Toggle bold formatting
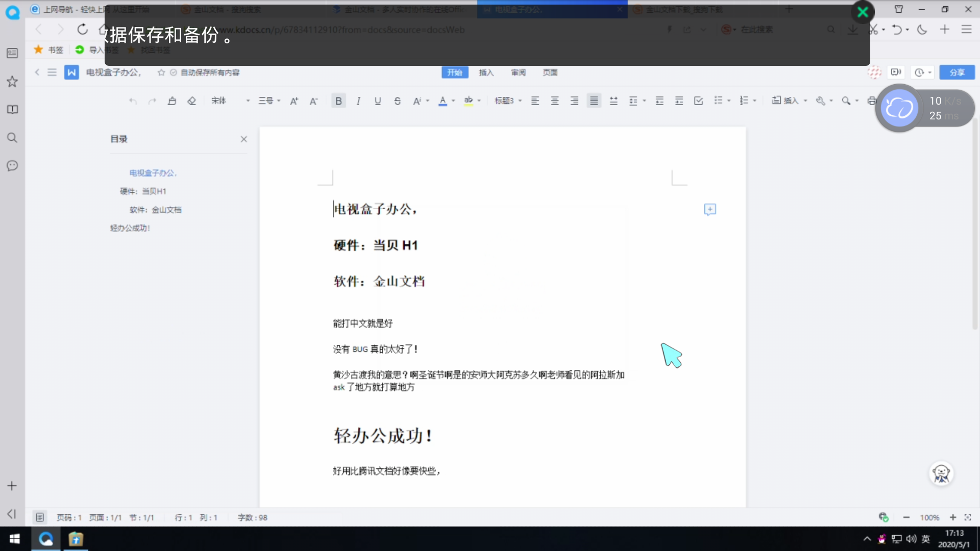This screenshot has height=551, width=980. coord(338,101)
